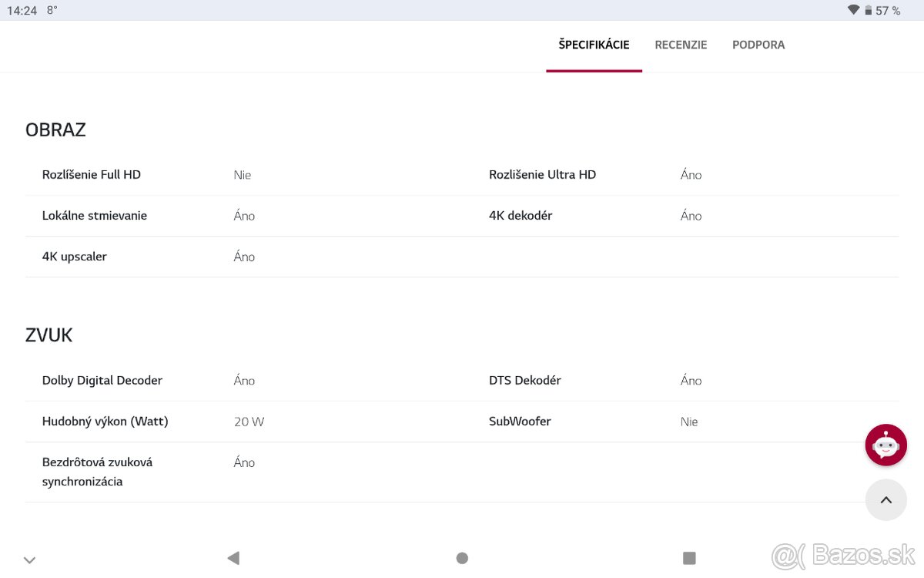Viewport: 924px width, 578px height.
Task: Tap the 4K upscaler spec label
Action: pos(75,257)
